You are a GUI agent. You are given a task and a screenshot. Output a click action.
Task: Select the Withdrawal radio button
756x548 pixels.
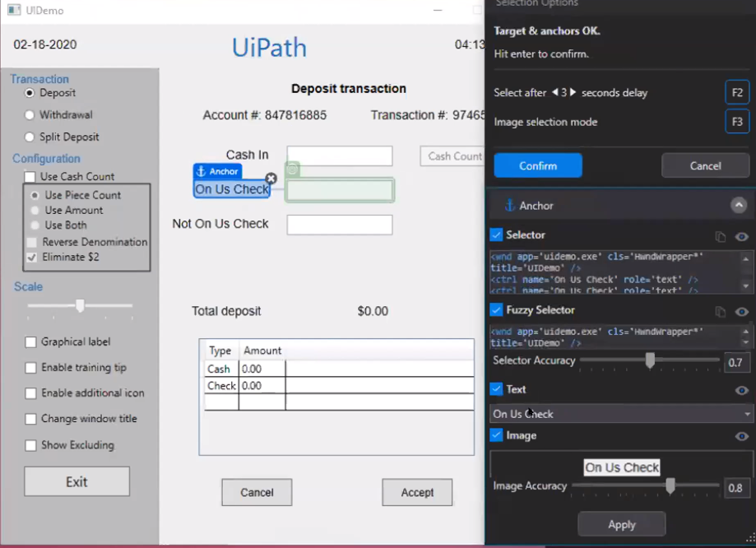click(x=30, y=115)
